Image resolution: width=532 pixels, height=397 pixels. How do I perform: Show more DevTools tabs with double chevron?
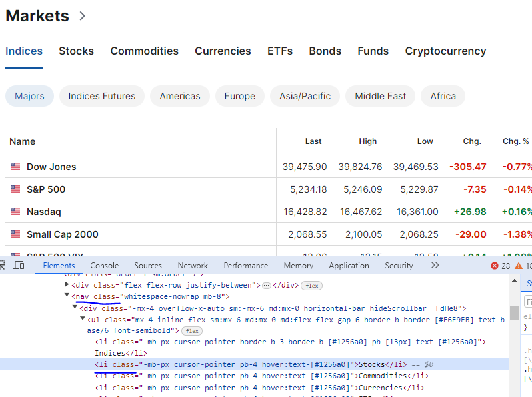tap(435, 265)
